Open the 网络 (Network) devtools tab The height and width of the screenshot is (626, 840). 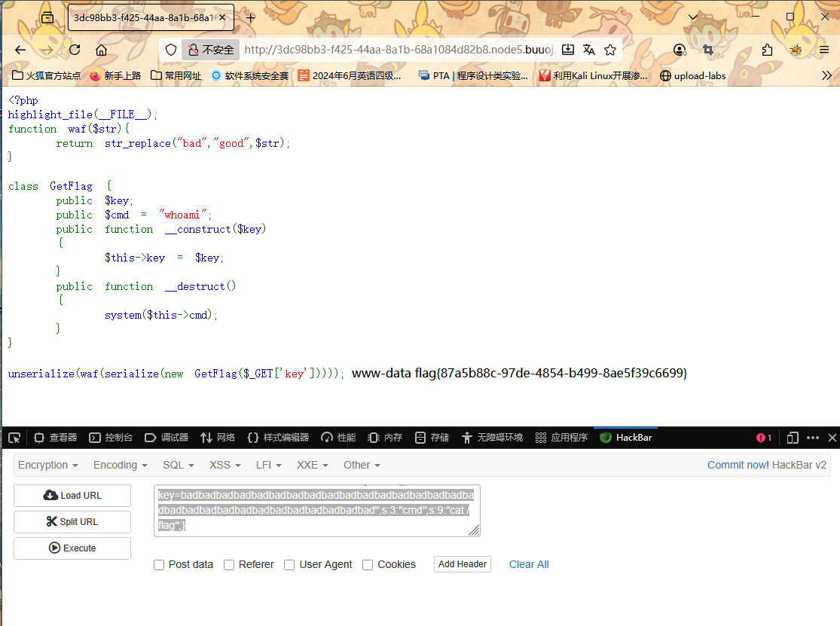(218, 438)
